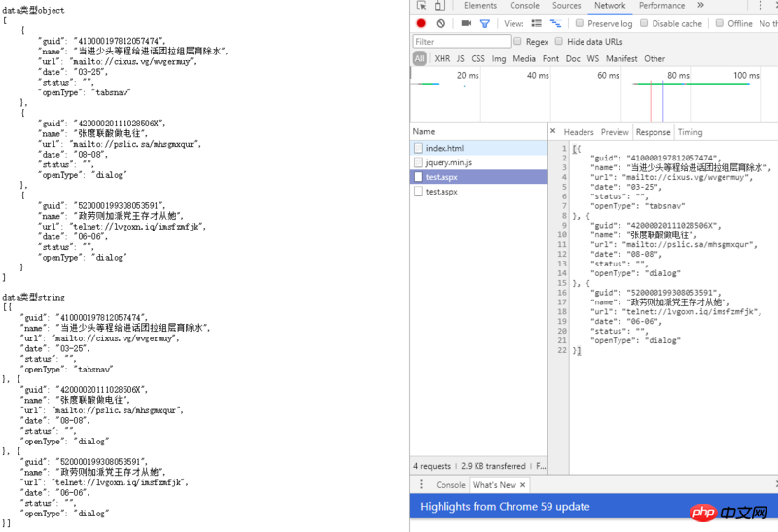Image resolution: width=778 pixels, height=532 pixels.
Task: Clear the network log
Action: pos(441,23)
